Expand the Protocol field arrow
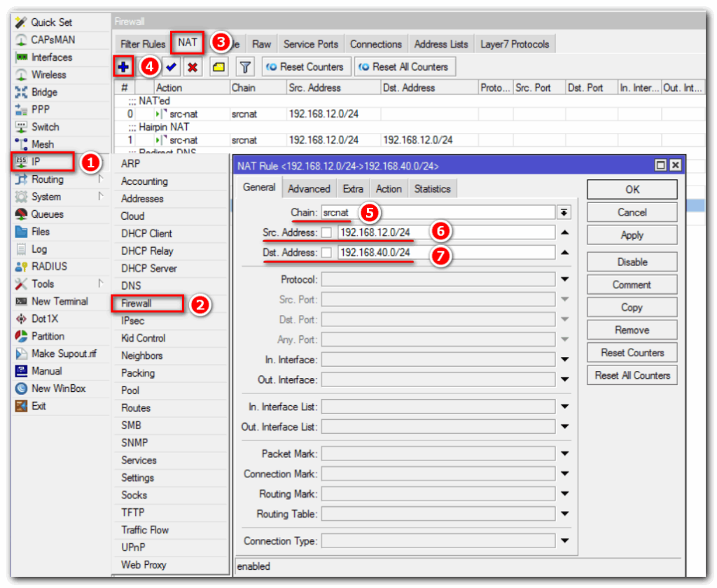 [564, 280]
